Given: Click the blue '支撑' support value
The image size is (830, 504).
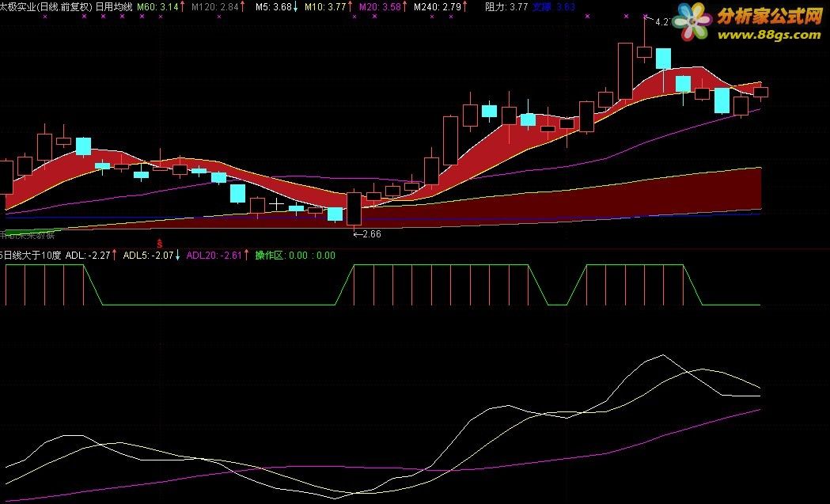Looking at the screenshot, I should click(554, 7).
